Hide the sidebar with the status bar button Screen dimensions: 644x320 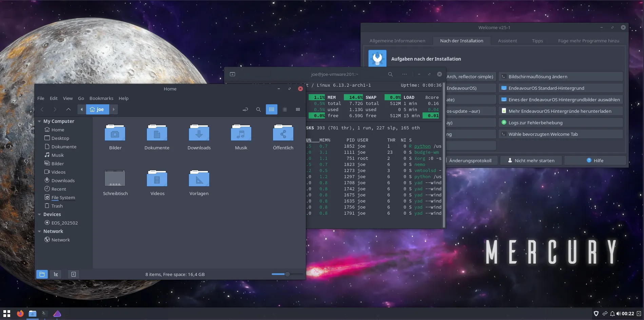coord(74,274)
